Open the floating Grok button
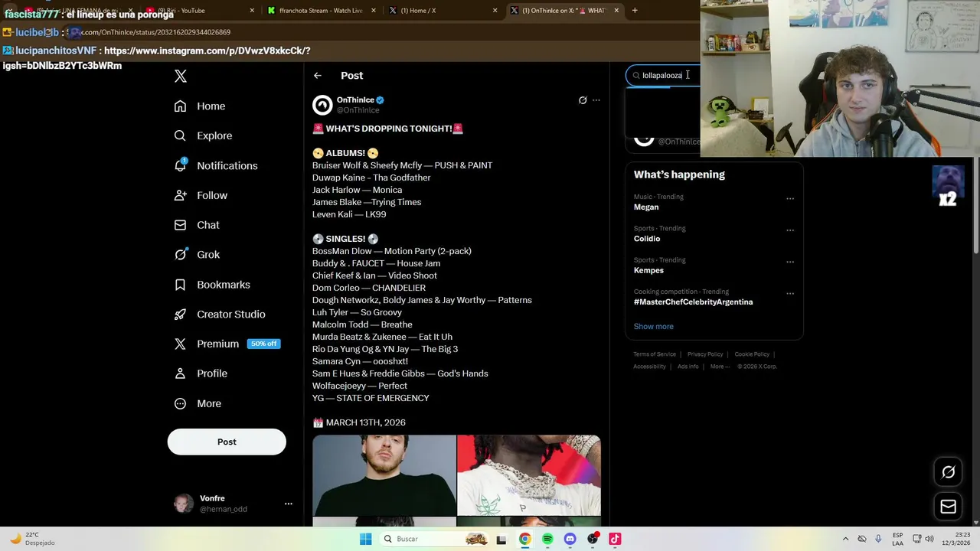The height and width of the screenshot is (551, 980). pyautogui.click(x=948, y=472)
